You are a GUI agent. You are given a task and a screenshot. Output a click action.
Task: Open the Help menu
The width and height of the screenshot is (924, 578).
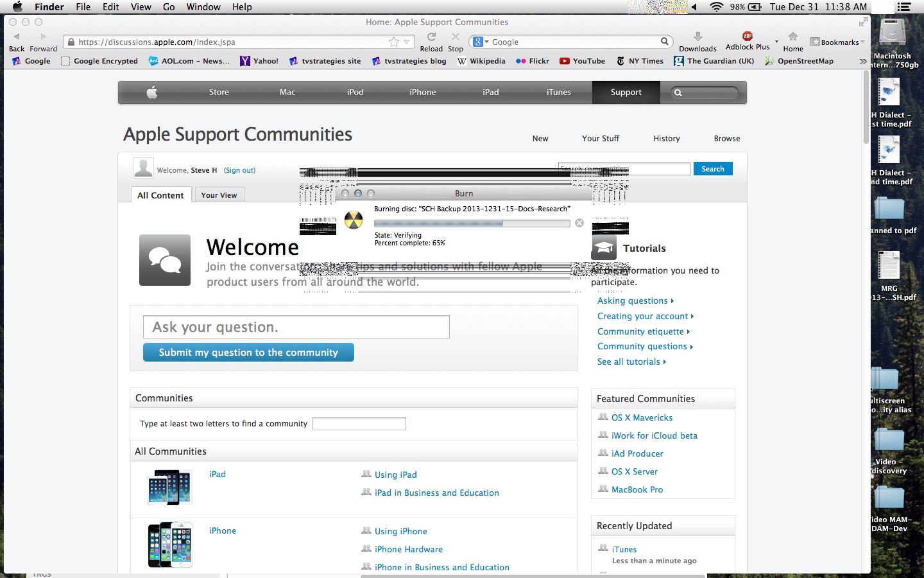242,7
